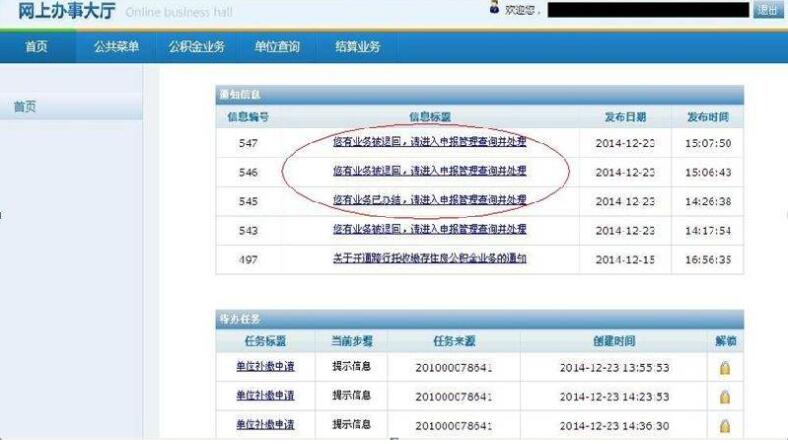788x444 pixels.
Task: Click unlock icon for task created 14:36:30
Action: point(724,425)
